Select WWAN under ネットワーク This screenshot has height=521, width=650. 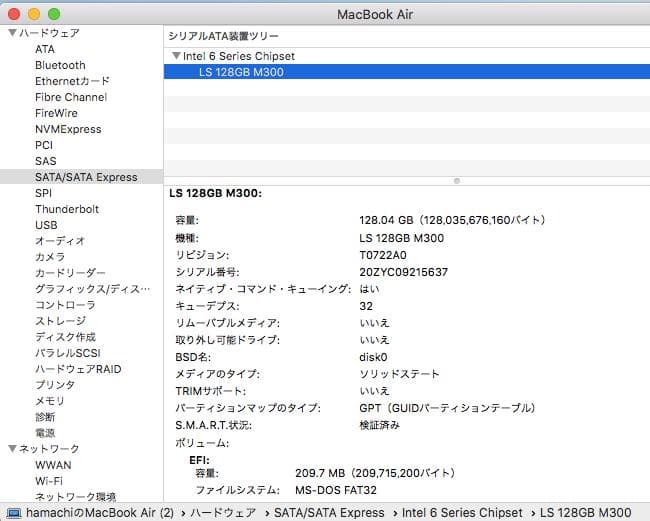click(53, 465)
